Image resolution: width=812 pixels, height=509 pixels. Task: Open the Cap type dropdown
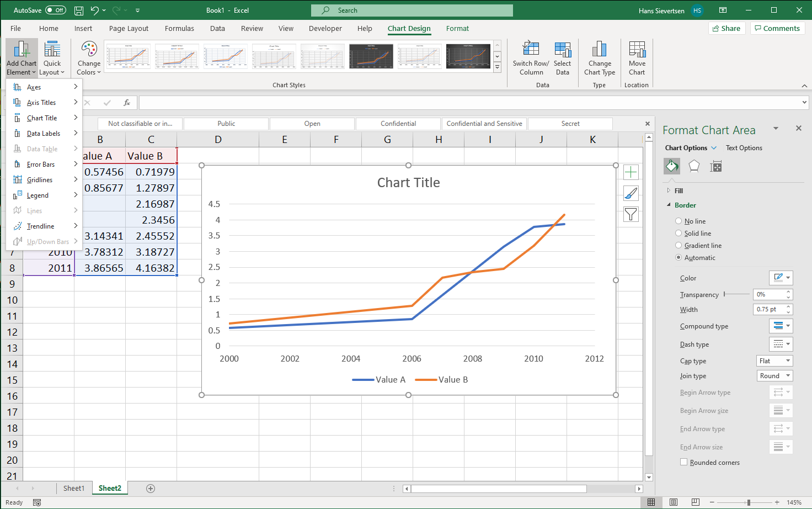click(774, 360)
